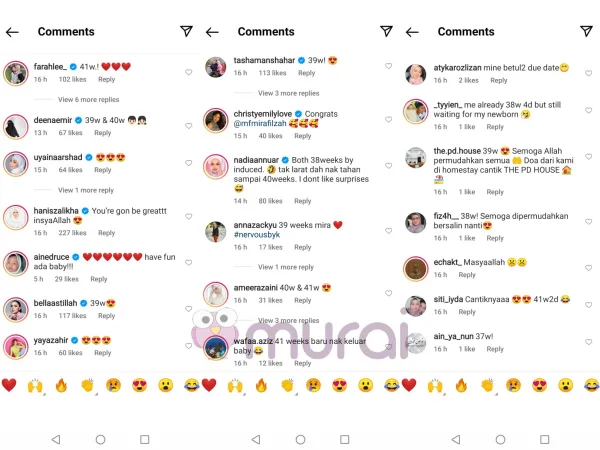Tap the Android back triangle in the left panel
Screen dimensions: 600x450
click(56, 439)
